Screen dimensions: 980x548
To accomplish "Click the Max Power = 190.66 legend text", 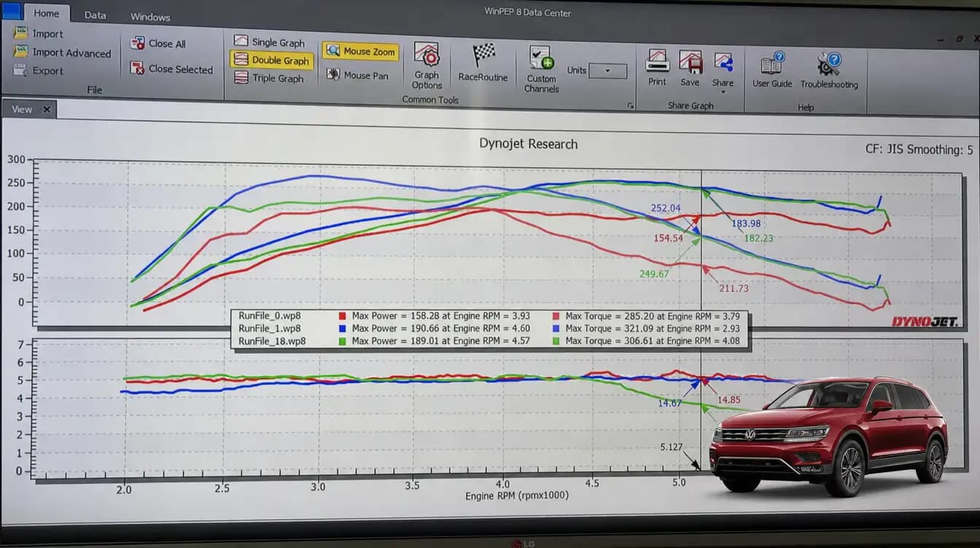I will point(441,328).
